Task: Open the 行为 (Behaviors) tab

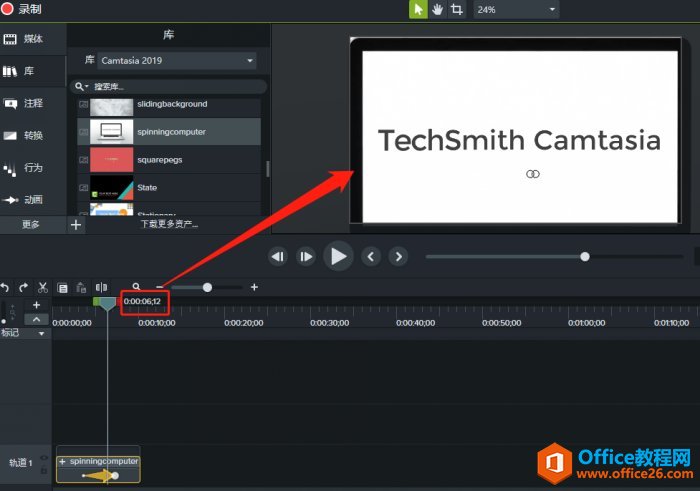Action: [33, 168]
